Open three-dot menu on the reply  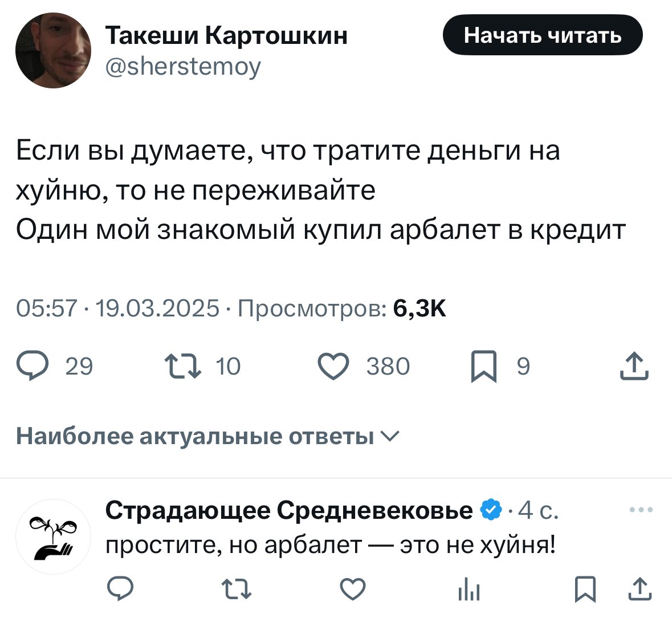641,510
